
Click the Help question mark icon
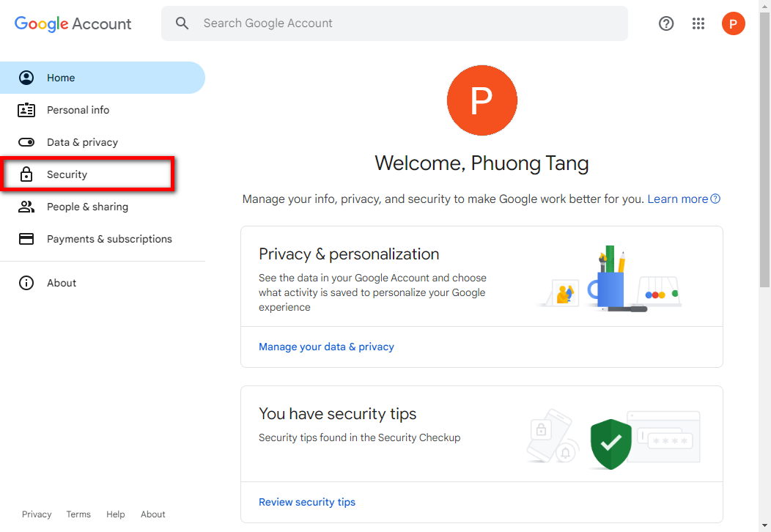coord(665,23)
